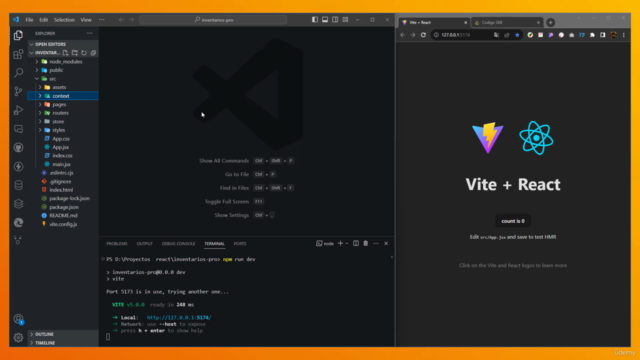This screenshot has height=360, width=640.
Task: Go back in the browser
Action: point(403,35)
